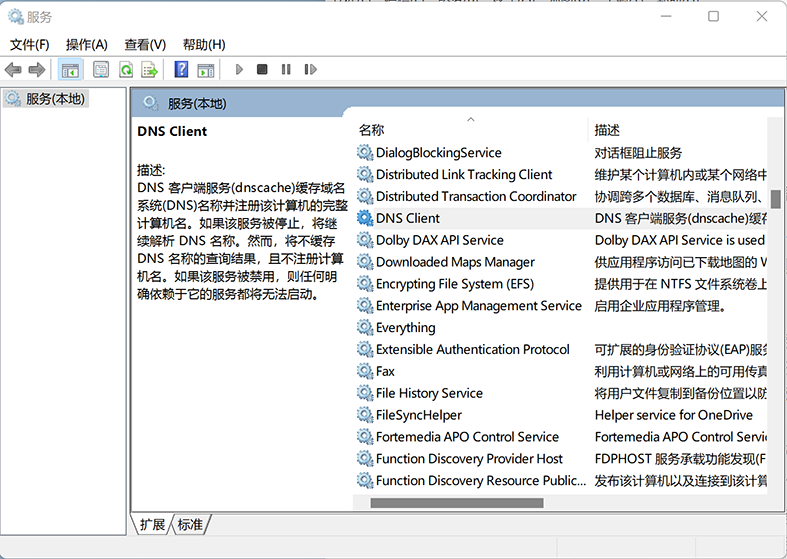Image resolution: width=787 pixels, height=559 pixels.
Task: Click the gear icon beside Downloaded Maps Manager
Action: click(x=365, y=262)
